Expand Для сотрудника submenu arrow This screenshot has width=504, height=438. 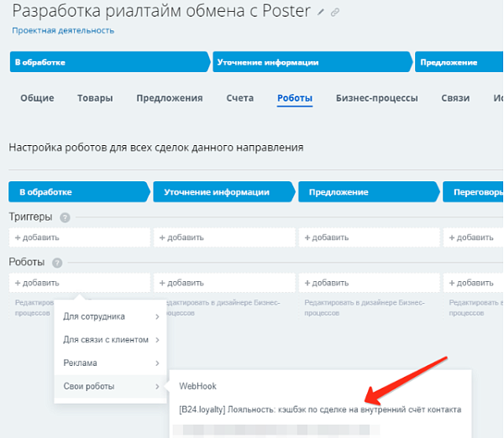tap(157, 316)
